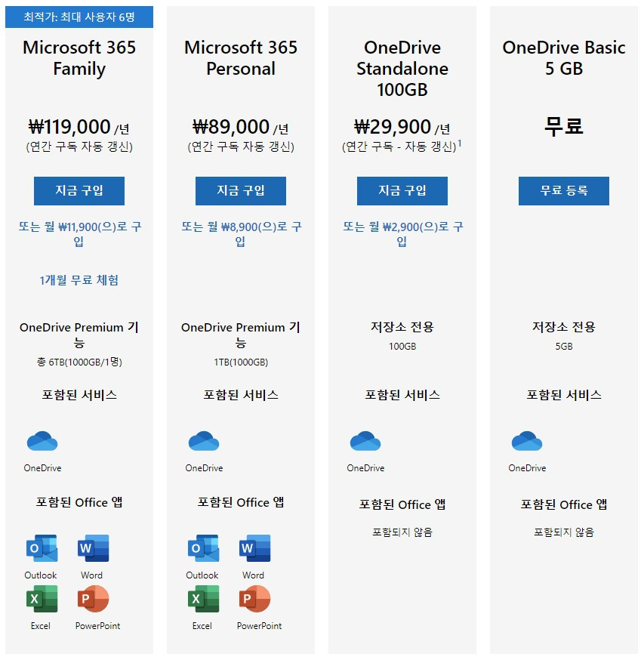Click the 100GB storage value
Image resolution: width=644 pixels, height=660 pixels.
coord(402,347)
